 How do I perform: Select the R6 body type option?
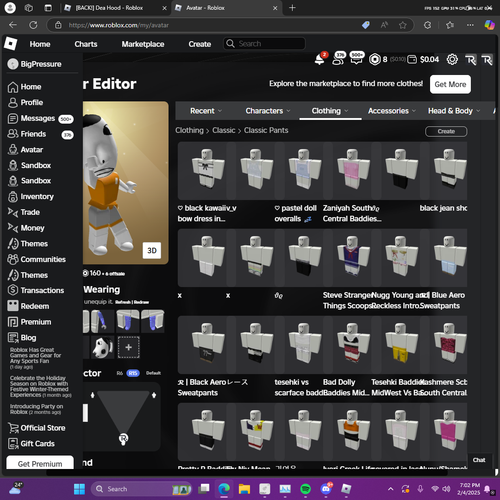coord(120,373)
